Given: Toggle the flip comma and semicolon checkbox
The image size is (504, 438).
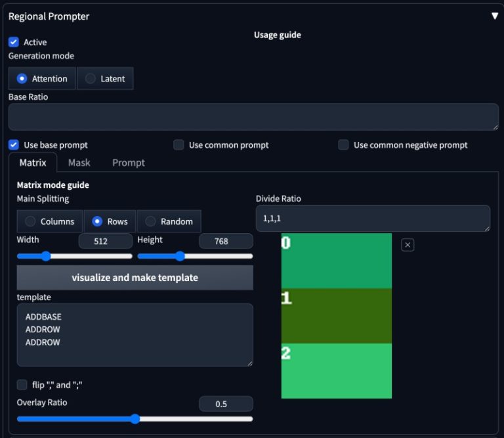Looking at the screenshot, I should (22, 385).
